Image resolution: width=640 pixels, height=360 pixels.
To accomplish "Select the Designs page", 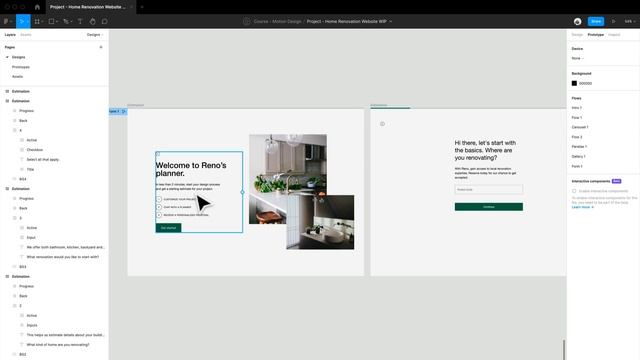I will click(x=18, y=57).
